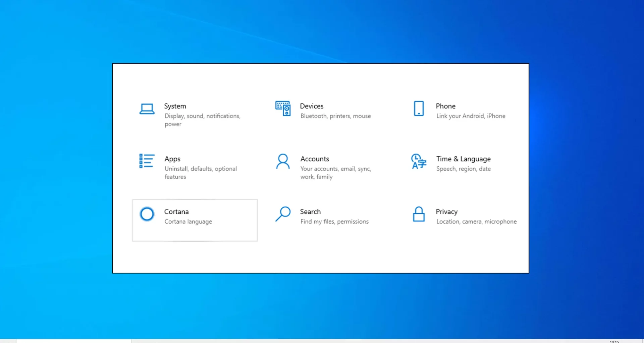Click 'Uninstall, defaults, optional features' text
644x343 pixels.
(201, 173)
